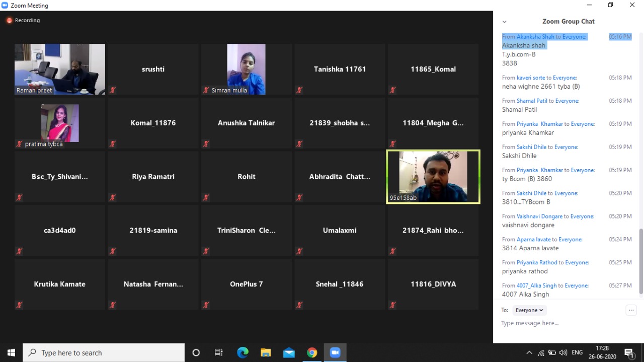Click the muted mic icon on OnePlus 7 tile
The height and width of the screenshot is (362, 644).
206,305
